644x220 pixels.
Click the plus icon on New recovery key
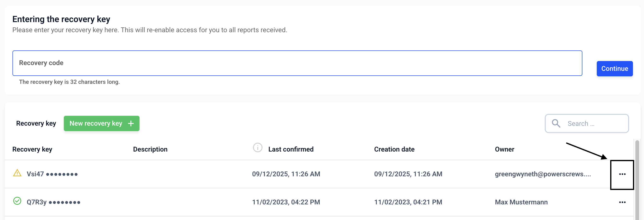coord(131,123)
